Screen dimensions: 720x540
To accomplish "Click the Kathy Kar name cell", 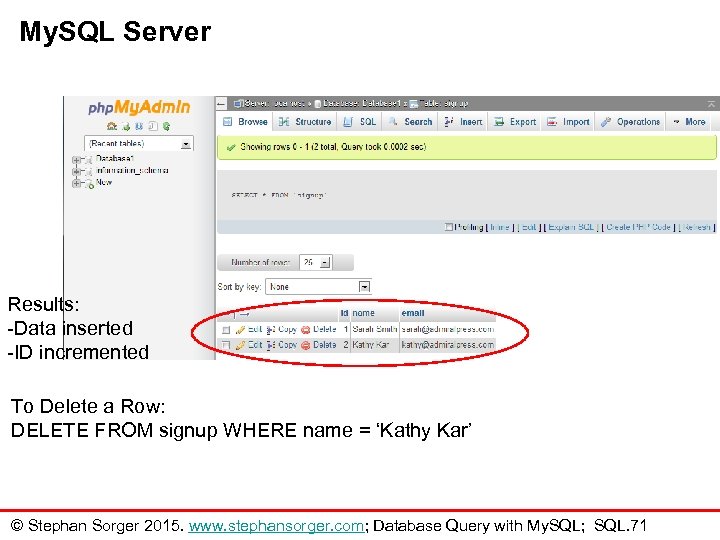I will (375, 345).
